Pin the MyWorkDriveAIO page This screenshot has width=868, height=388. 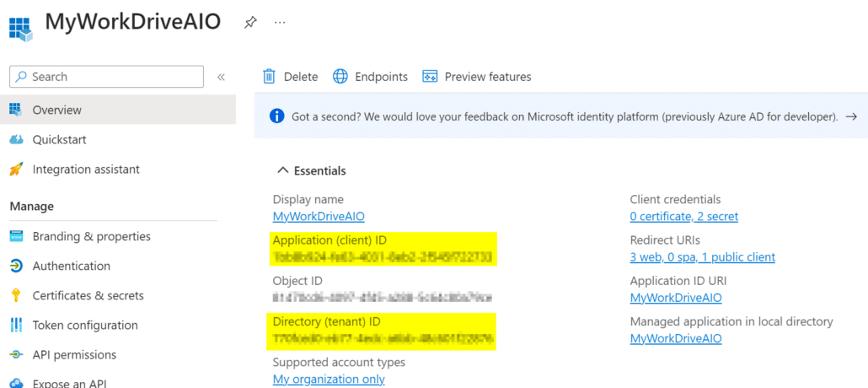250,23
